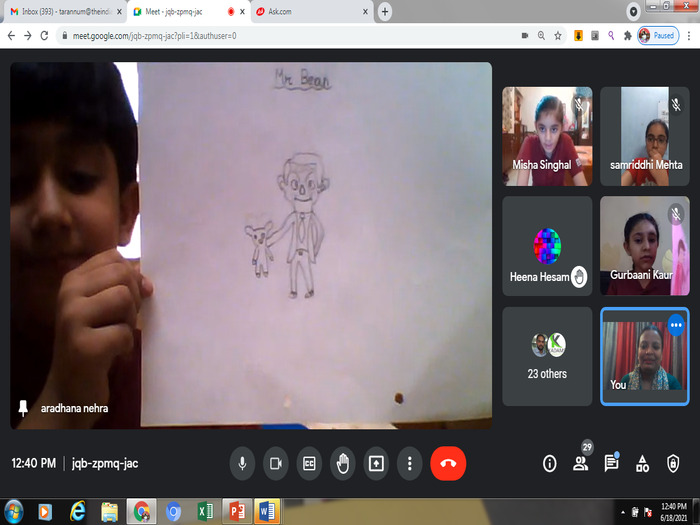This screenshot has height=525, width=700.
Task: Select Misha Singhal video tile
Action: [x=547, y=136]
